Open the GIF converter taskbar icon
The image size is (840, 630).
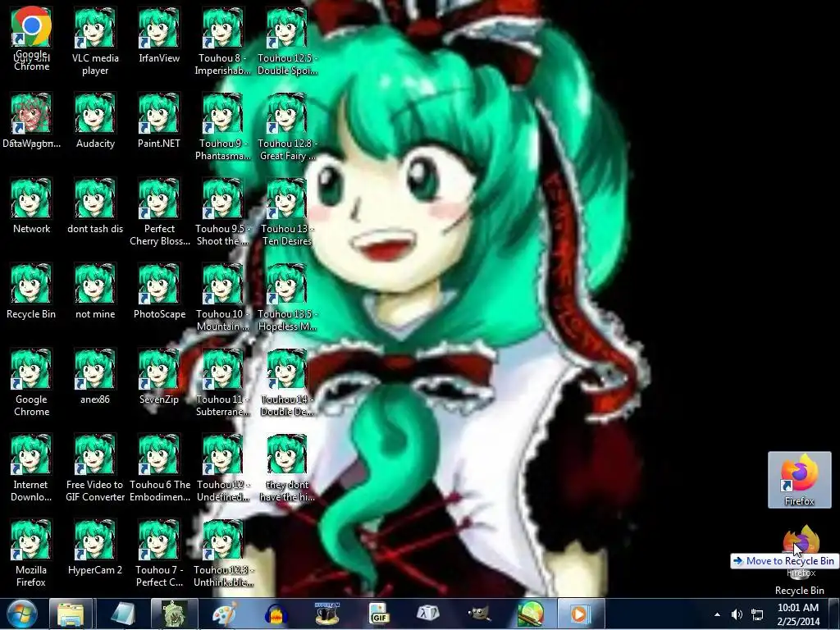pos(378,614)
